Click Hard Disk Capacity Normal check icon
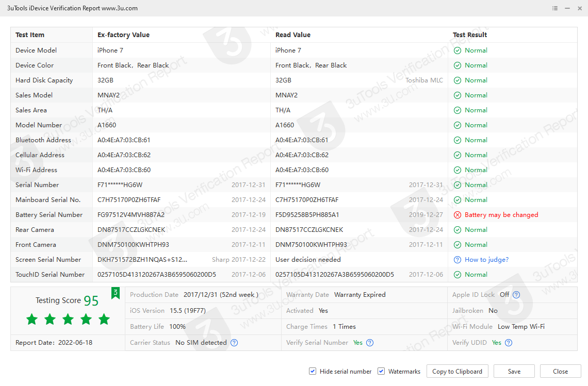Viewport: 588px width, 386px height. (457, 80)
